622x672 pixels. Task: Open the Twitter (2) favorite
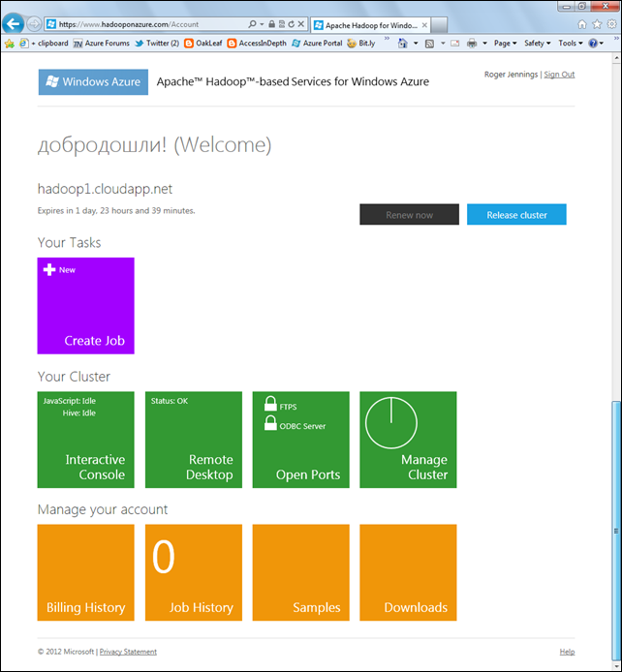click(157, 43)
